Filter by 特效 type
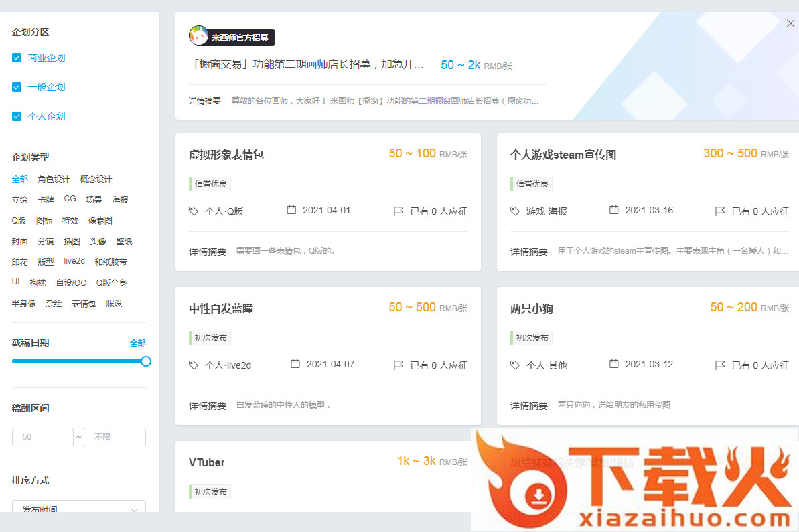 click(x=70, y=221)
